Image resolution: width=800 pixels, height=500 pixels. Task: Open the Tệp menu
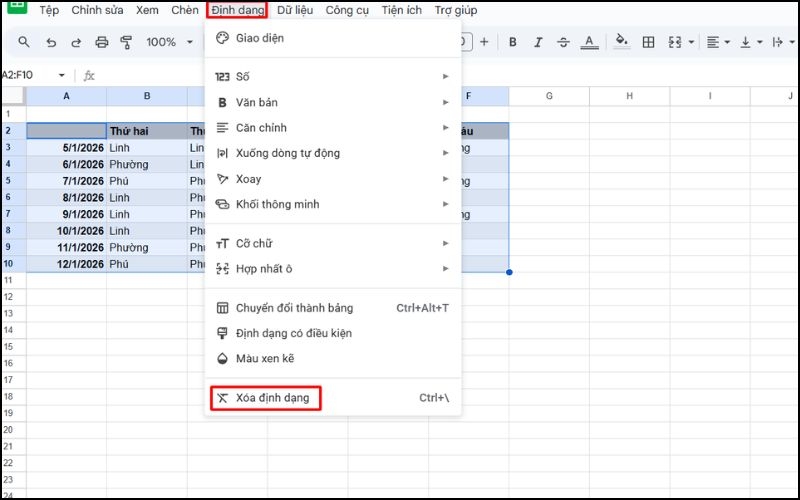pos(49,10)
